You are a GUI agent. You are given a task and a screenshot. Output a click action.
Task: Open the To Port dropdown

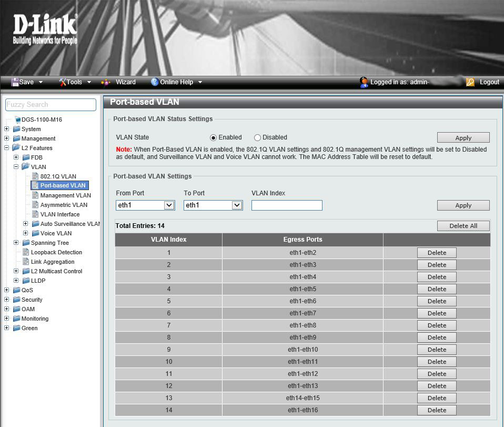tap(213, 205)
